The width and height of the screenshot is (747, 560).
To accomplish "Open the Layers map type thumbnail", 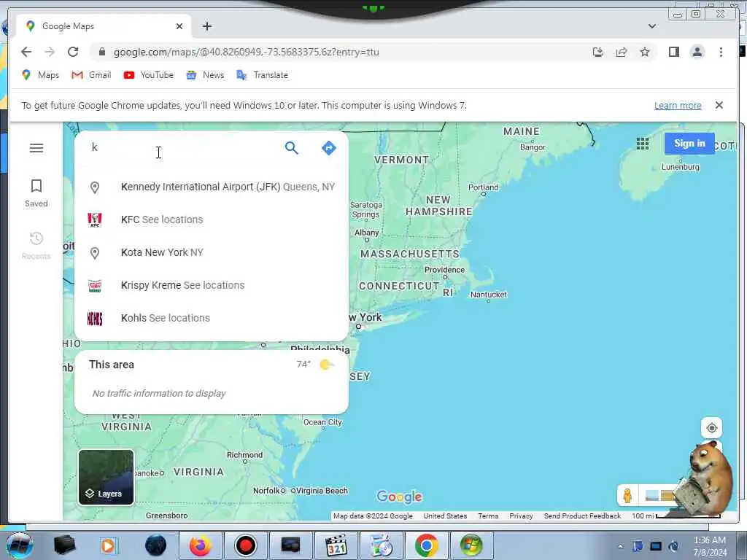I will 107,477.
